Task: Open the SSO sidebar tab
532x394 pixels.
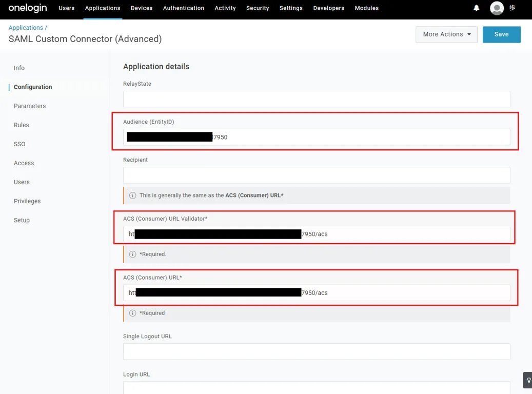Action: (19, 144)
